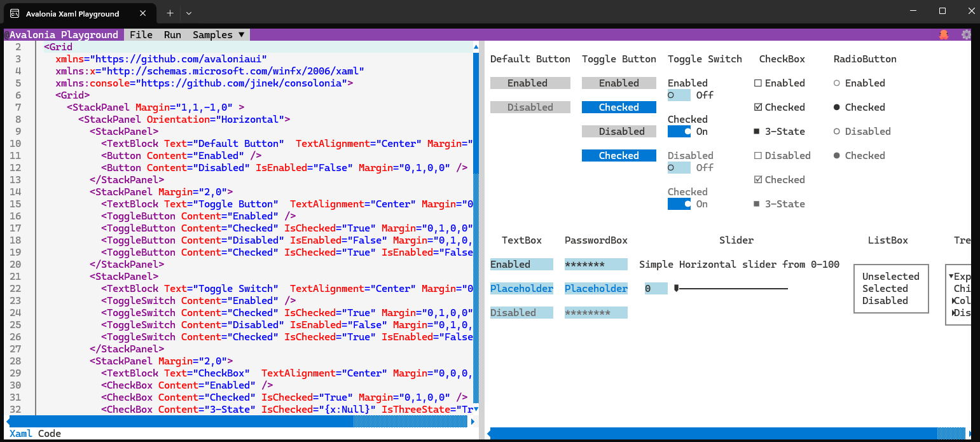Click the code editor's scroll-up arrow

pyautogui.click(x=476, y=47)
